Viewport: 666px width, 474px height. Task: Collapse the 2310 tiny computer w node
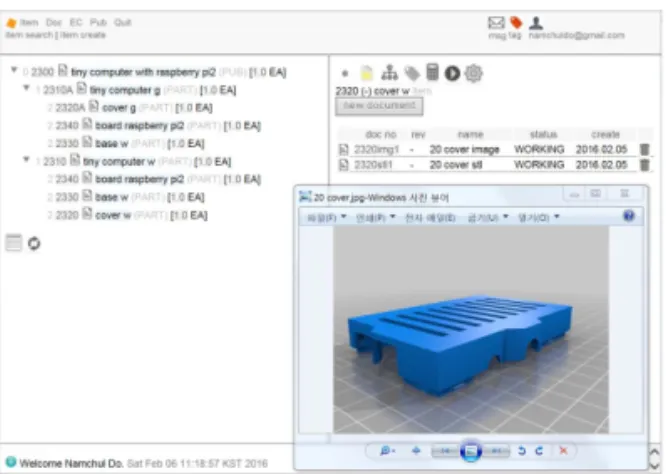(x=26, y=160)
